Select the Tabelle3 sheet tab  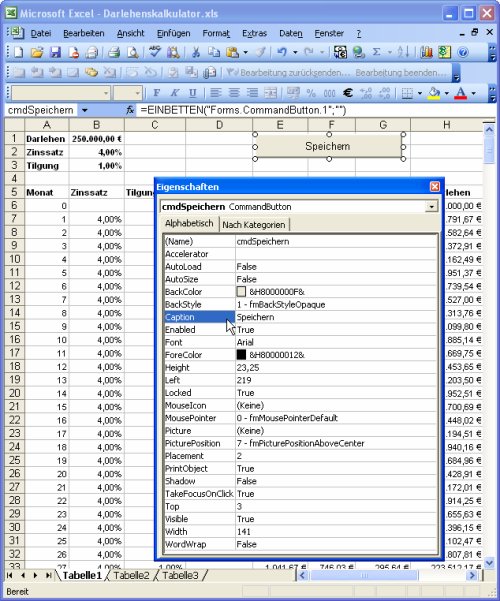(180, 575)
